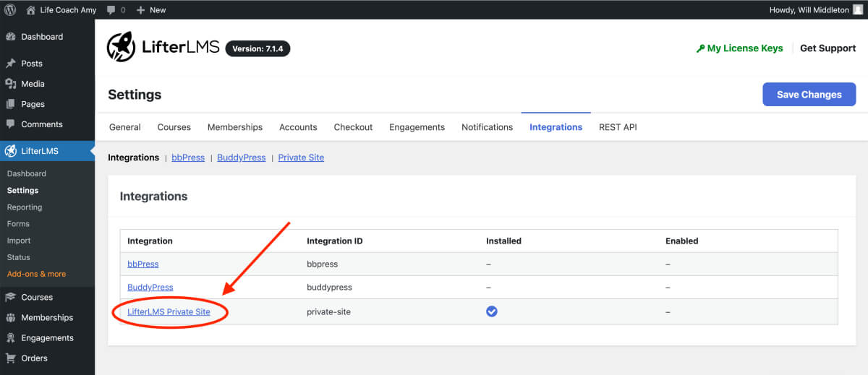
Task: Click the Engagements trophy icon
Action: pyautogui.click(x=11, y=337)
